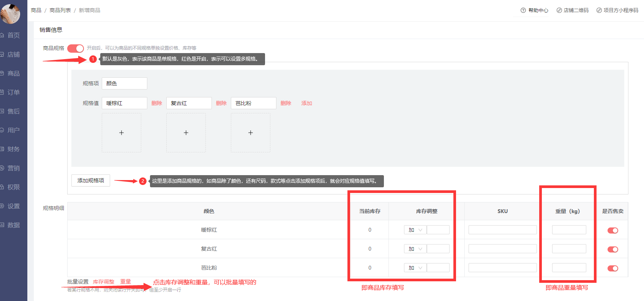Click the 添加规格项 button
The width and height of the screenshot is (644, 301).
(x=91, y=180)
